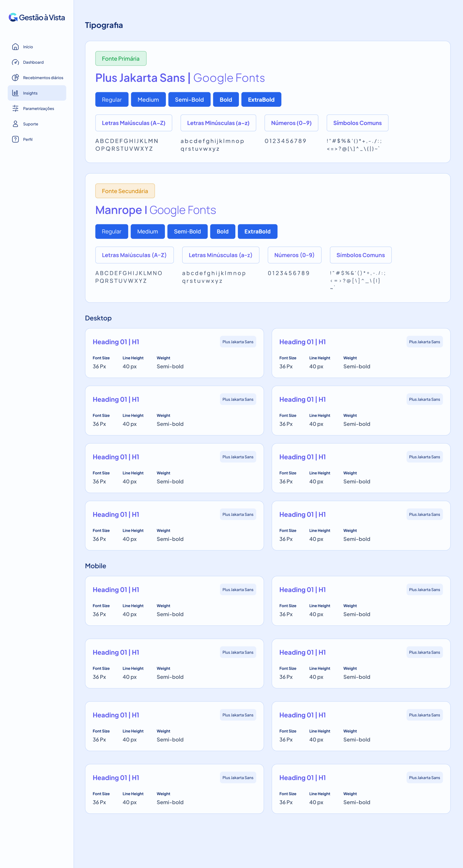Image resolution: width=463 pixels, height=868 pixels.
Task: Select Bold weight under Plus Jakarta Sans
Action: tap(226, 100)
